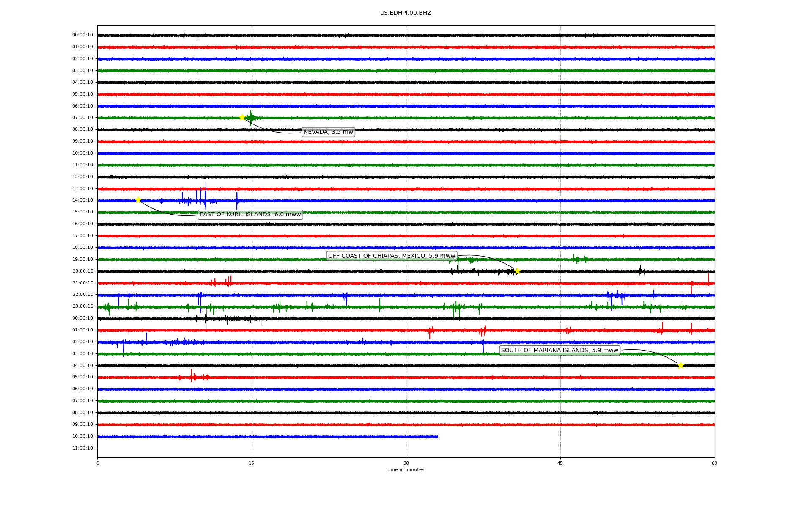The height and width of the screenshot is (508, 812).
Task: Click the SOUTH OF MARIANA ISLANDS, 5.9 mww label
Action: point(560,350)
